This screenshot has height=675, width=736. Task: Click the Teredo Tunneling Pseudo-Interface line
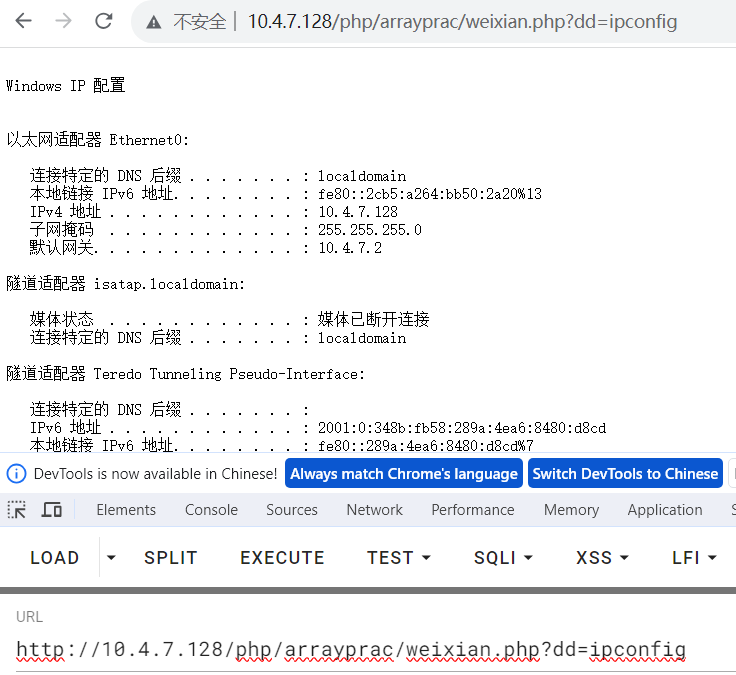pyautogui.click(x=185, y=374)
